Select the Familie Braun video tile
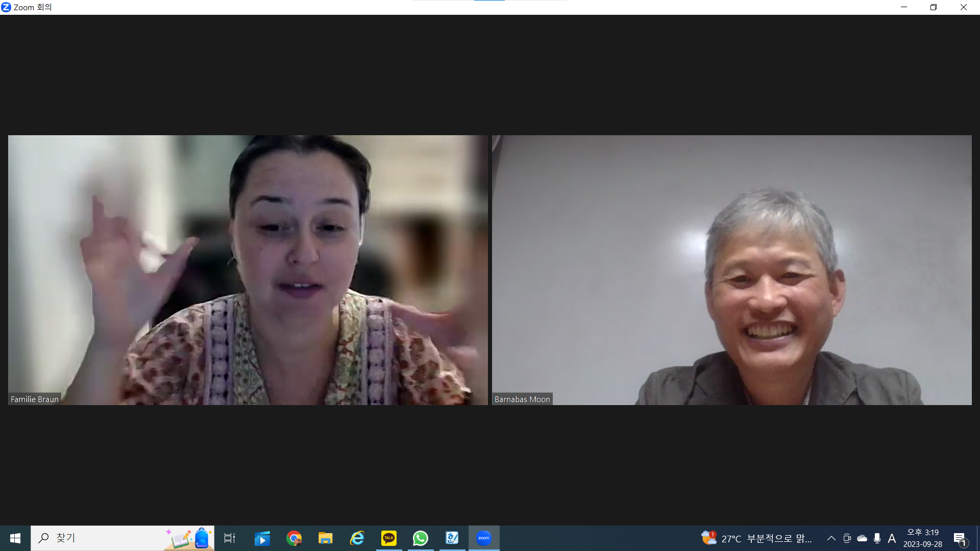Screen dimensions: 980x551 (x=248, y=270)
